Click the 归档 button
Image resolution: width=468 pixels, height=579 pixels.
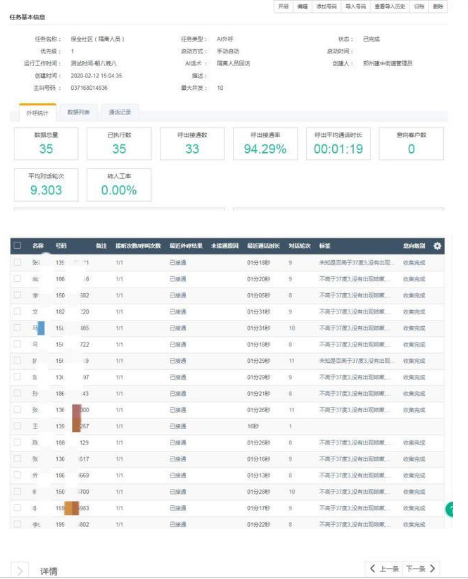click(419, 7)
